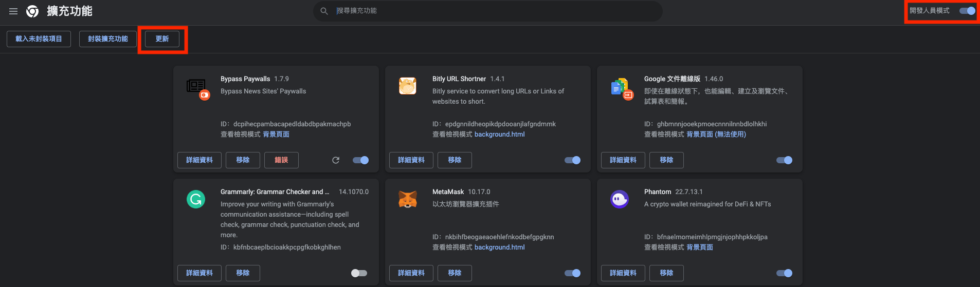Enable the Grammarly extension toggle
The height and width of the screenshot is (287, 980).
coord(359,273)
